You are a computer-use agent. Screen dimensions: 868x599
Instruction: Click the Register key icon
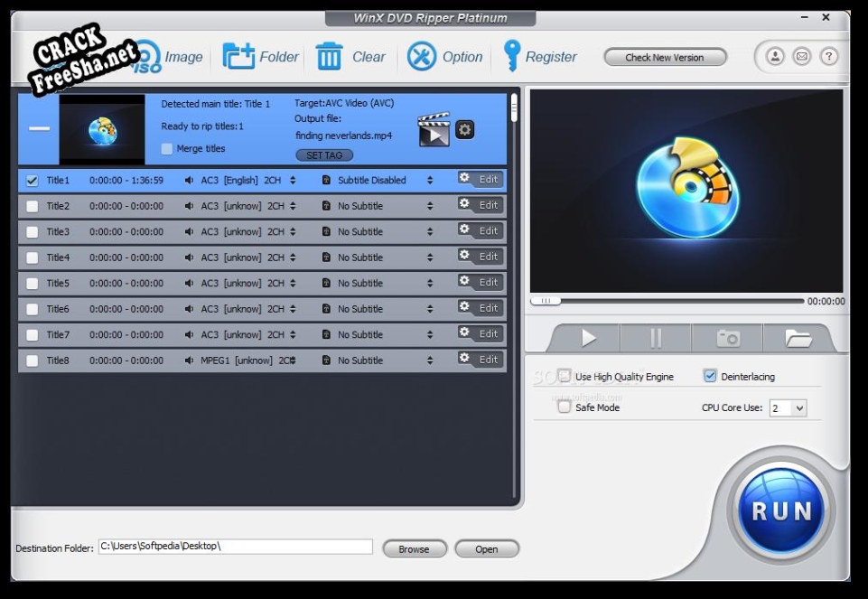click(x=512, y=56)
